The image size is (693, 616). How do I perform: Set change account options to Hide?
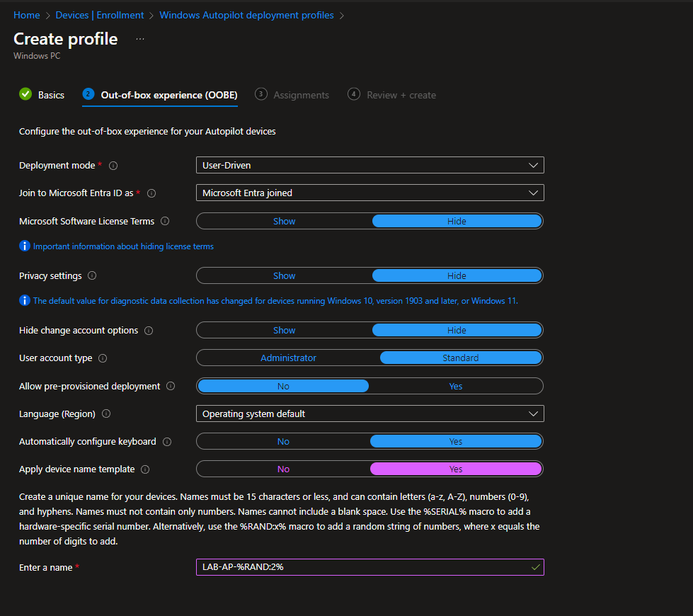click(457, 331)
